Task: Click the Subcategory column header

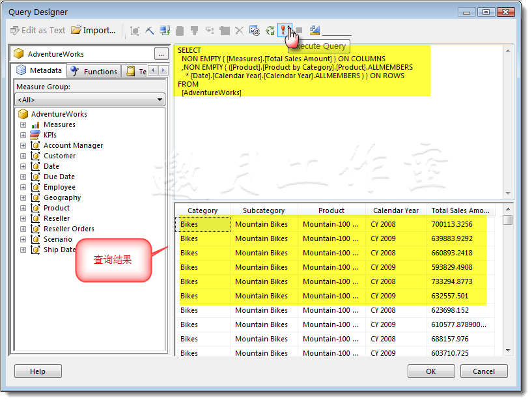Action: 264,210
